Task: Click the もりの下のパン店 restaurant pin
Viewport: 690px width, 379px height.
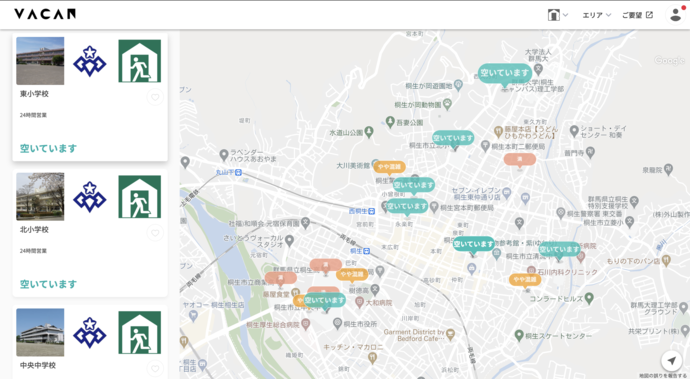Action: pyautogui.click(x=666, y=261)
